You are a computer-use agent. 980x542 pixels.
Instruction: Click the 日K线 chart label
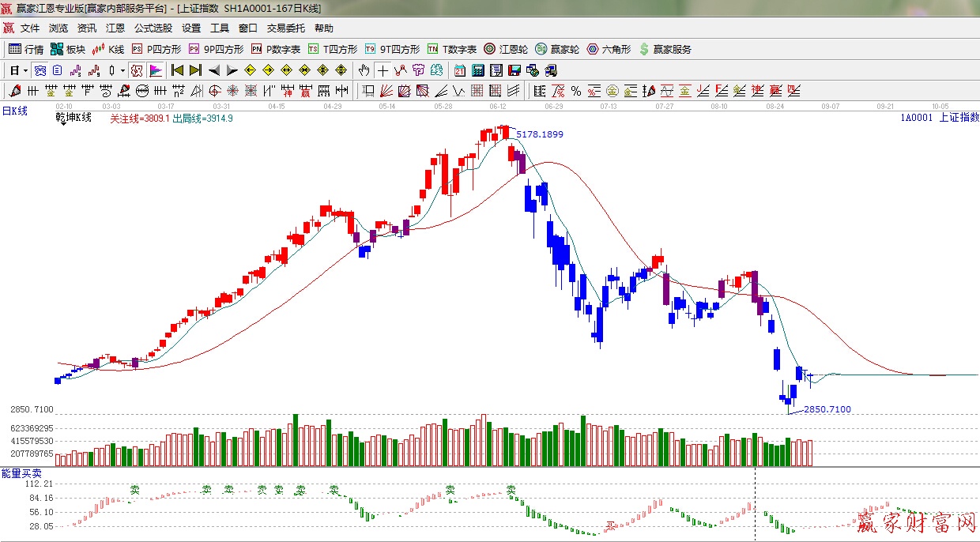click(x=14, y=111)
